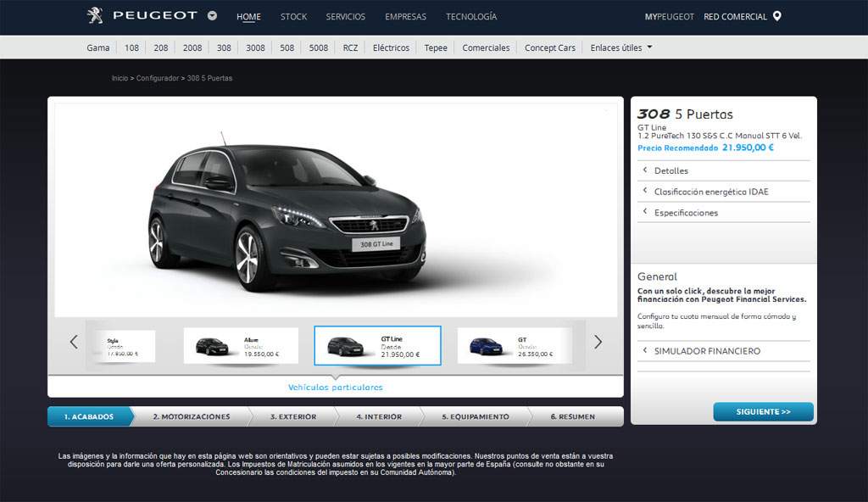Open the dropdown arrow beside Peugeot logo
The width and height of the screenshot is (868, 502).
point(212,15)
